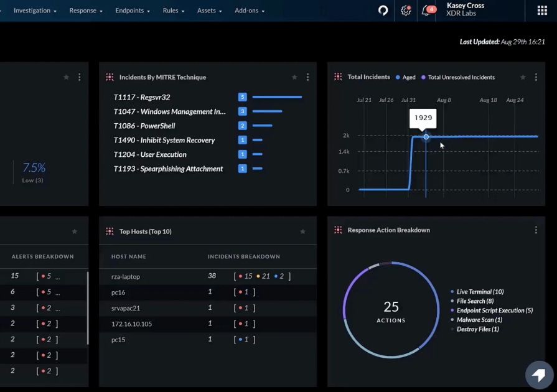The width and height of the screenshot is (557, 392).
Task: Select T1047 - Windows Management technique
Action: point(169,111)
